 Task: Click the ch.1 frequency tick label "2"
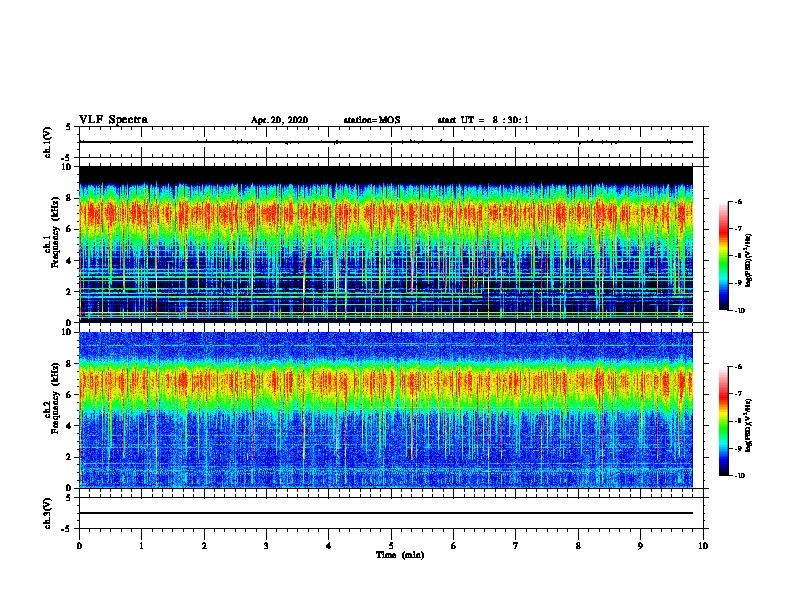coord(69,292)
